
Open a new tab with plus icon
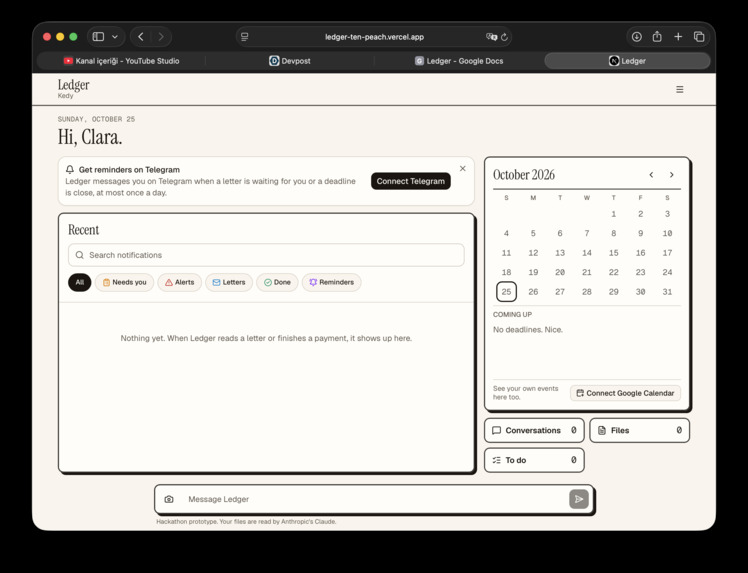678,37
